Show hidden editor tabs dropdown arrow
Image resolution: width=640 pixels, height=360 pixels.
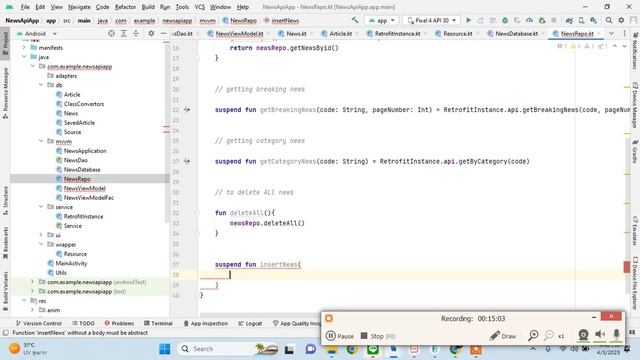(x=611, y=33)
